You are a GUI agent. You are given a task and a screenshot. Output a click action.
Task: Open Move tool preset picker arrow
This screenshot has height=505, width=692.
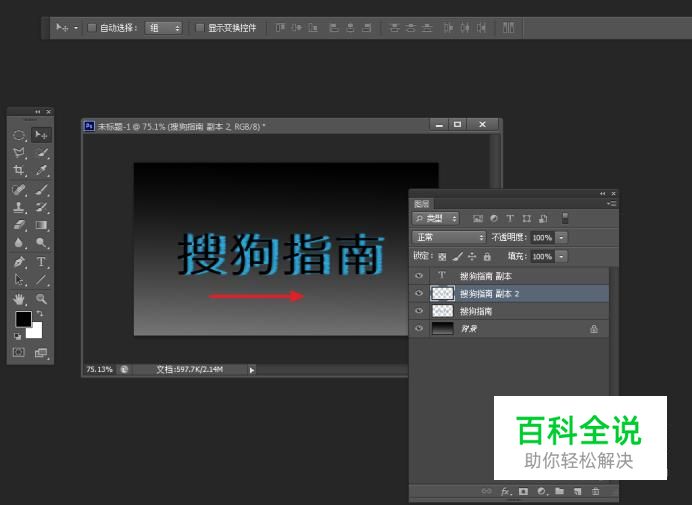tap(76, 28)
